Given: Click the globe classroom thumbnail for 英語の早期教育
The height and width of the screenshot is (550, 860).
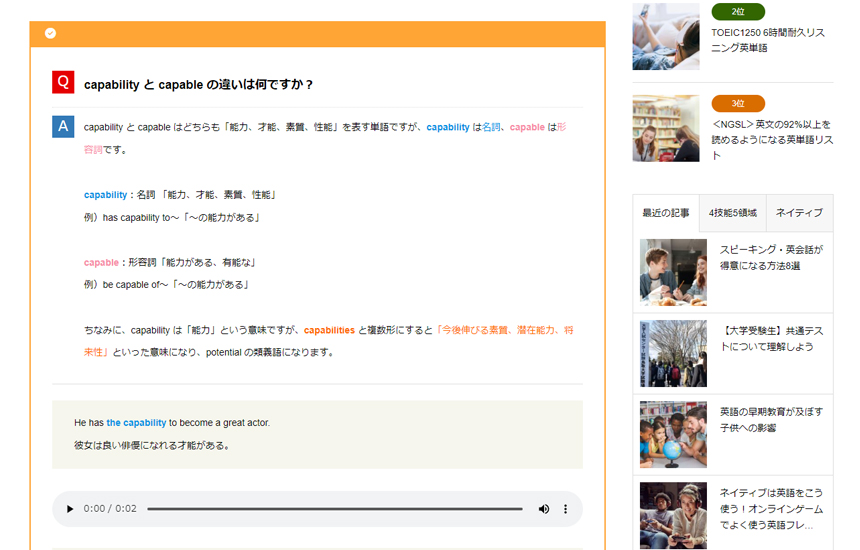Looking at the screenshot, I should (x=673, y=435).
